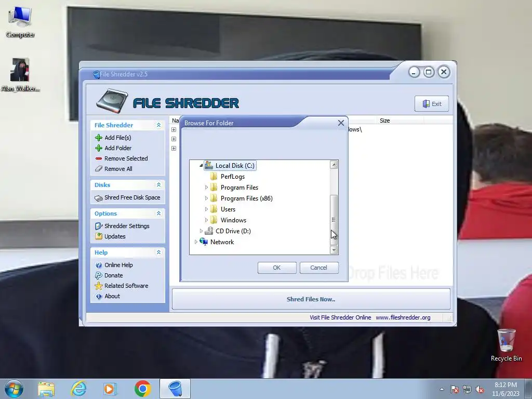Click the red minus Remove Selected icon
Screen dimensions: 532x399
[x=99, y=158]
